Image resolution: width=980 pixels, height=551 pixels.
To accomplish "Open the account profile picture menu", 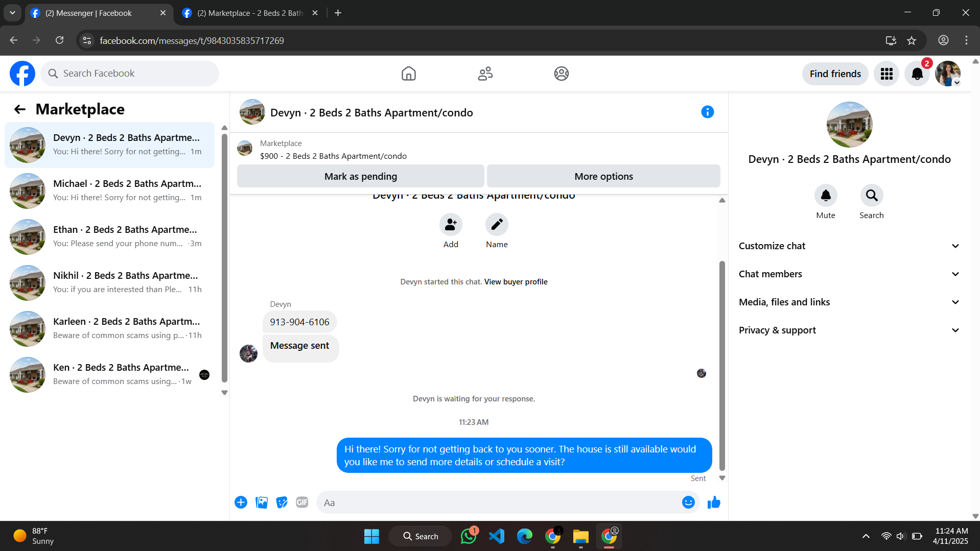I will [948, 74].
